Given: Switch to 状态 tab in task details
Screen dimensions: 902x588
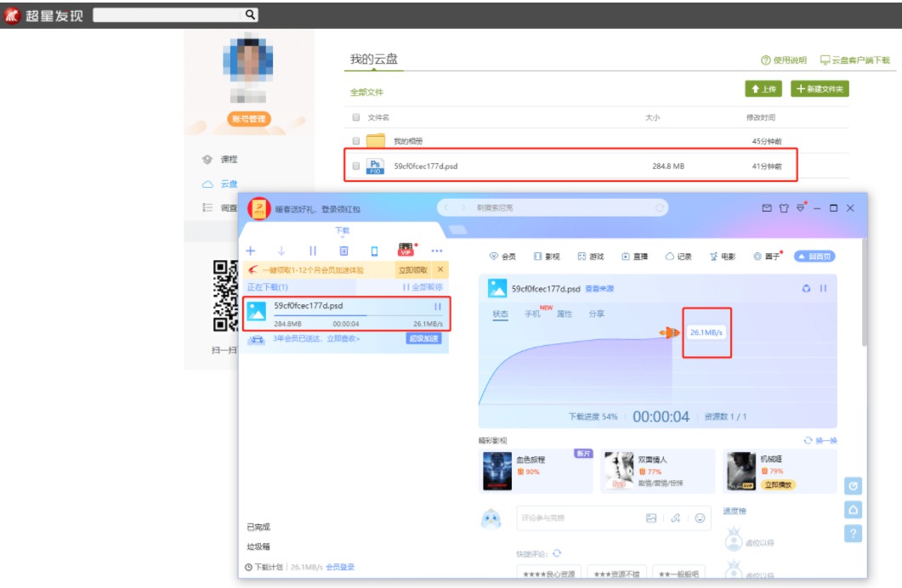Looking at the screenshot, I should tap(501, 314).
